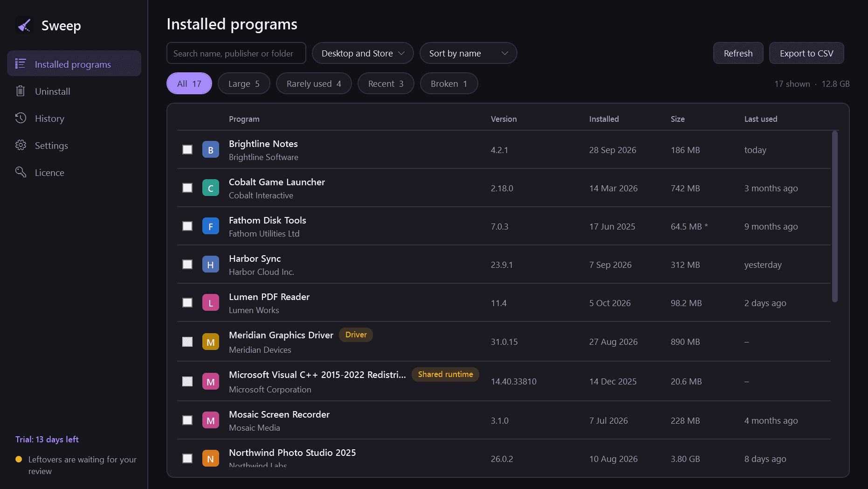Screen dimensions: 868x489
Task: Click the Brightline Notes B icon
Action: (x=211, y=150)
